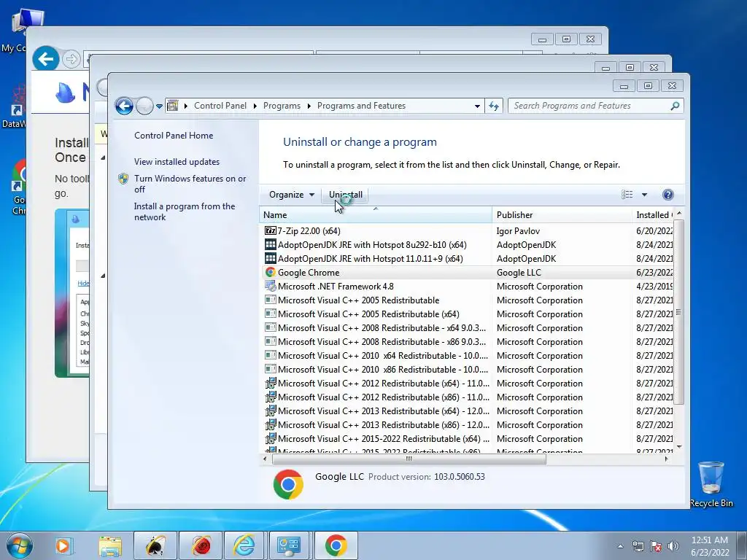This screenshot has height=560, width=747.
Task: Open Install a program from the network
Action: (185, 211)
